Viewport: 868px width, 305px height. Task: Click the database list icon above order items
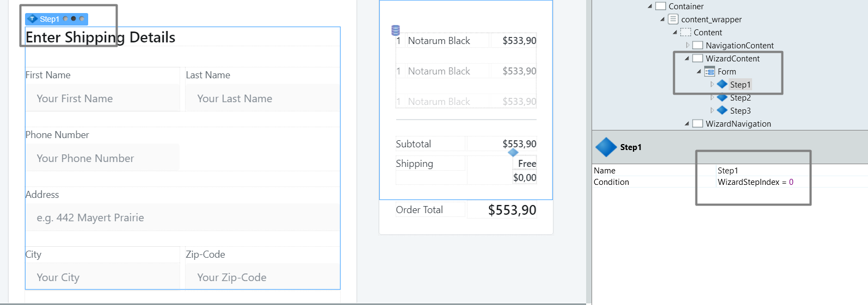[x=396, y=30]
